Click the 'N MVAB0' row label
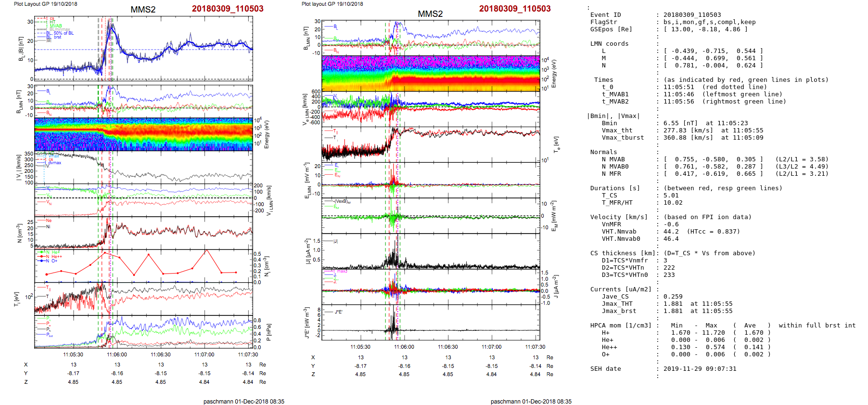This screenshot has width=868, height=405. tap(615, 167)
